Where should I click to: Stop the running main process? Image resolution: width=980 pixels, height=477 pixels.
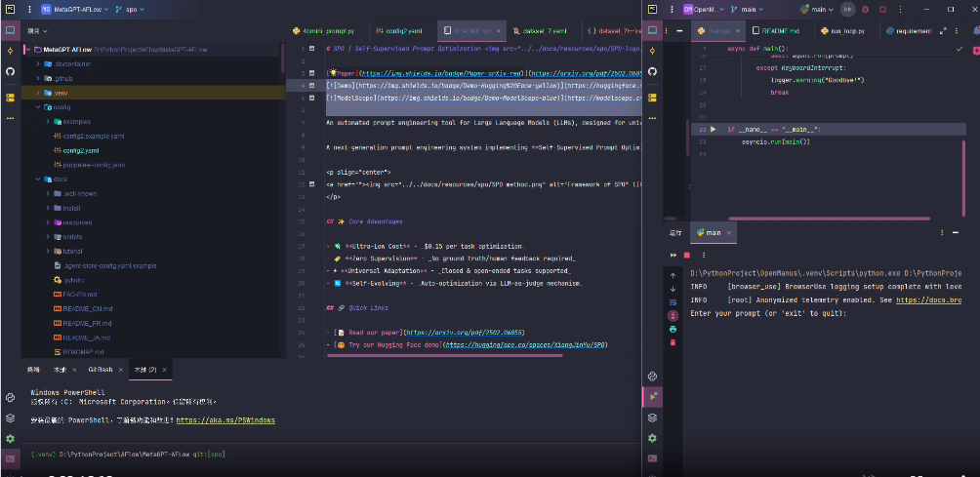tap(686, 255)
